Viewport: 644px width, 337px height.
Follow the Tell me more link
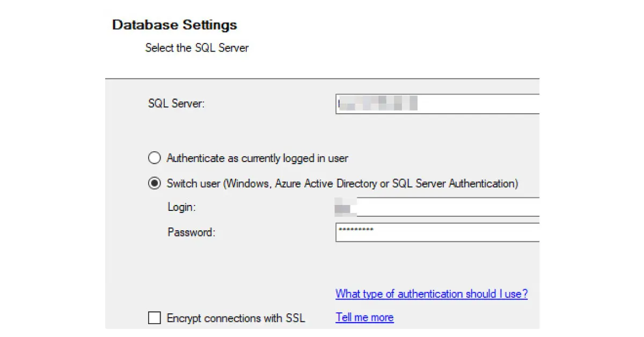(x=364, y=318)
